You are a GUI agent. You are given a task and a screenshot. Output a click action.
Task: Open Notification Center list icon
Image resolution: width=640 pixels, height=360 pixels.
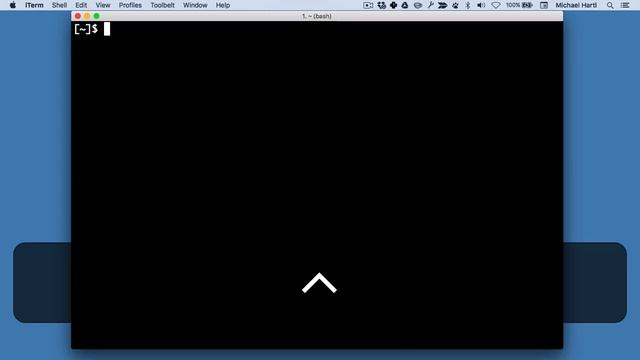(625, 5)
